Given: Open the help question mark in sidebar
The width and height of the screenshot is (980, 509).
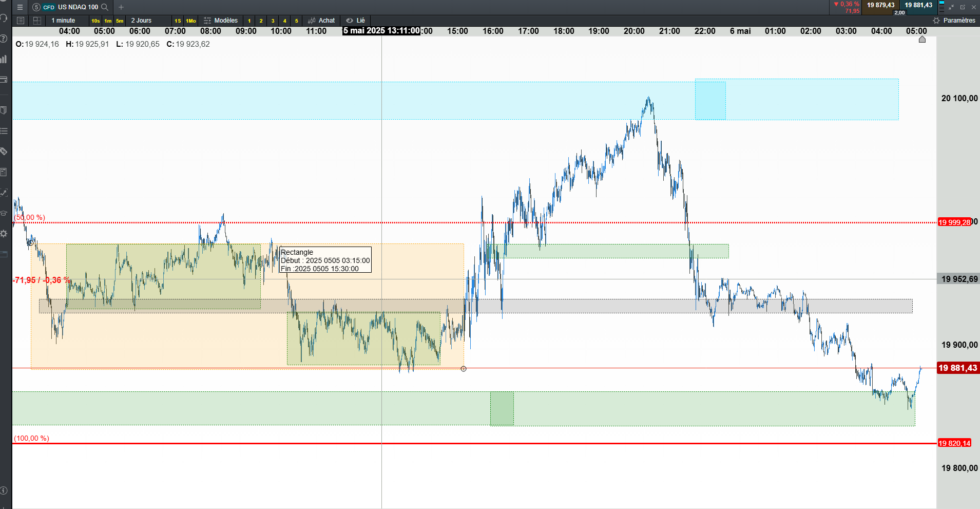Looking at the screenshot, I should pos(4,39).
